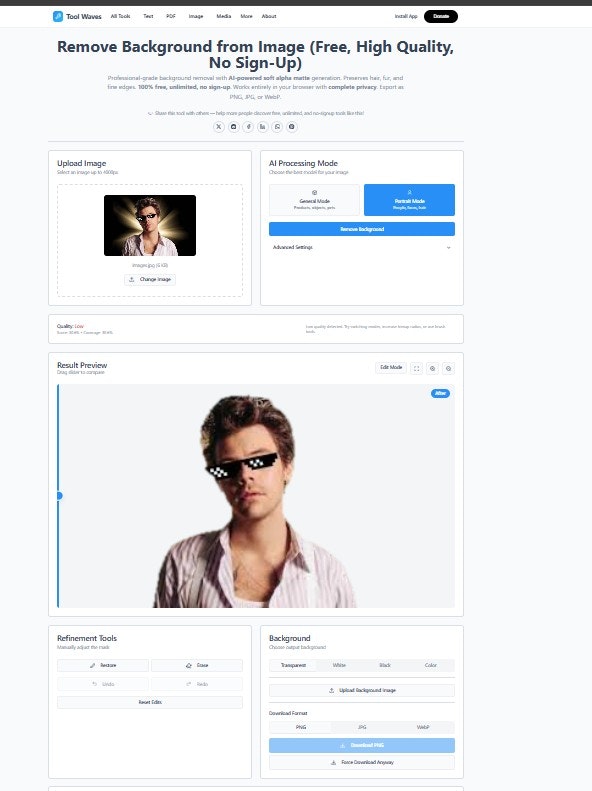
Task: Click the Tool Waves brand name
Action: click(x=84, y=17)
